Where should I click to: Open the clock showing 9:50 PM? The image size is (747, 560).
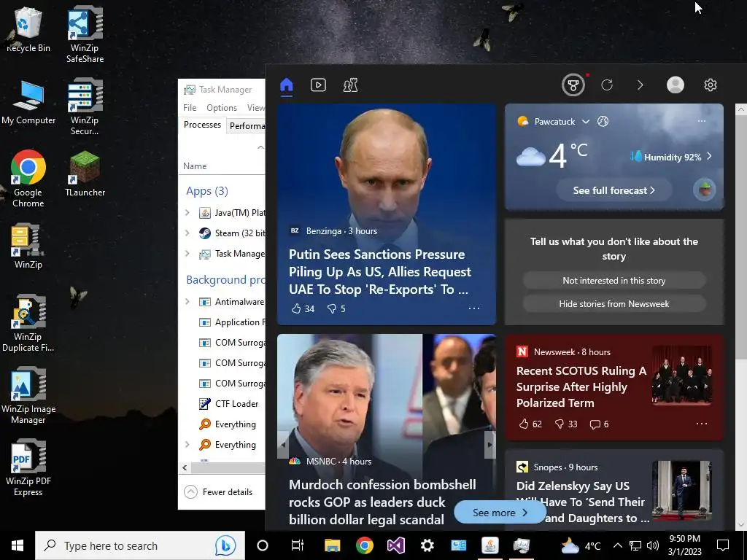[684, 545]
